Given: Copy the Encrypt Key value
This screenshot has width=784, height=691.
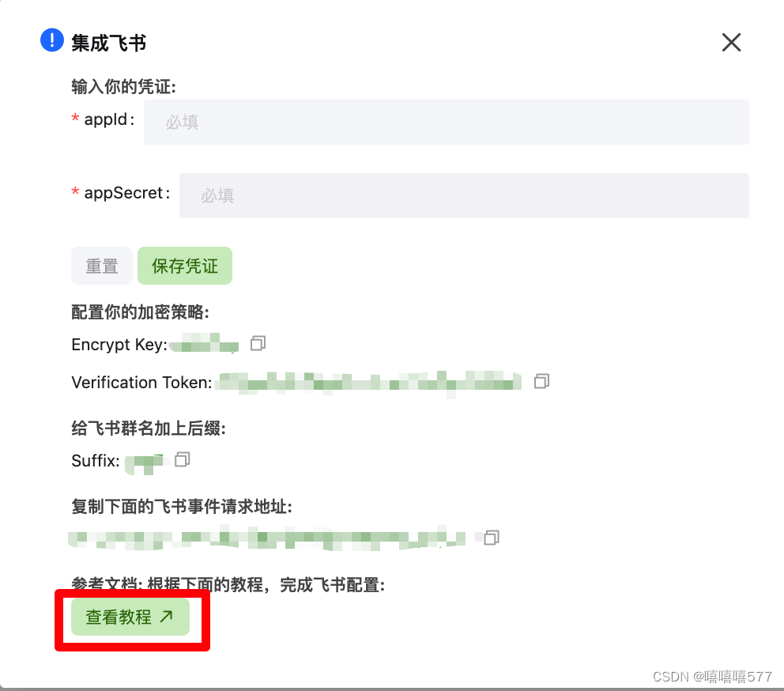Looking at the screenshot, I should 258,343.
